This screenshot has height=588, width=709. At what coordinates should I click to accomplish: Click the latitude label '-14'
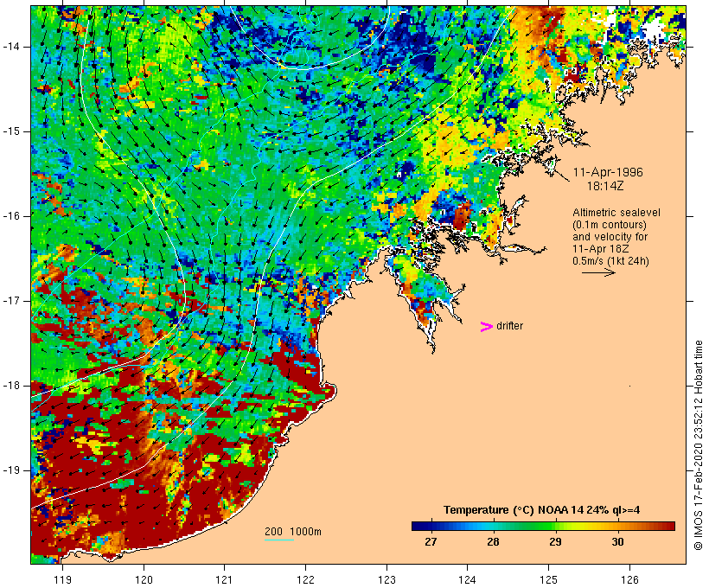click(11, 47)
